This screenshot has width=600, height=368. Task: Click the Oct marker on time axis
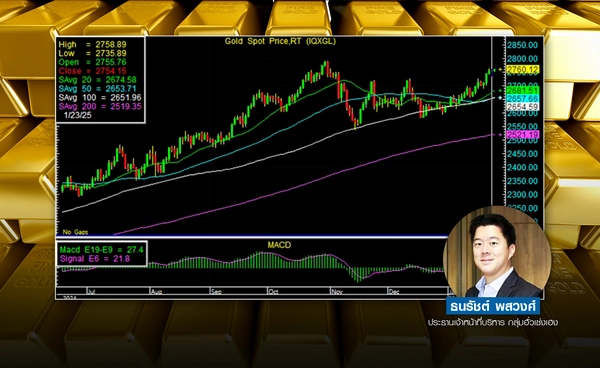click(x=273, y=291)
